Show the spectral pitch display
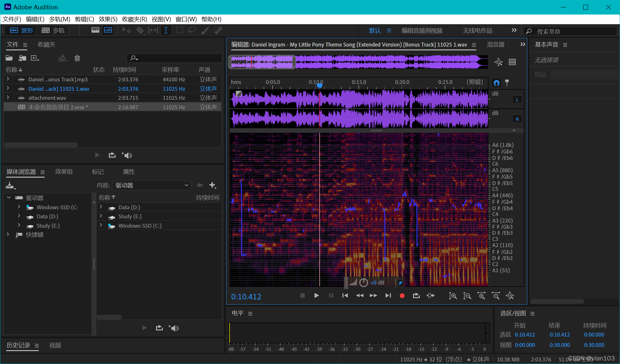Viewport: 620px width, 364px height. point(108,30)
